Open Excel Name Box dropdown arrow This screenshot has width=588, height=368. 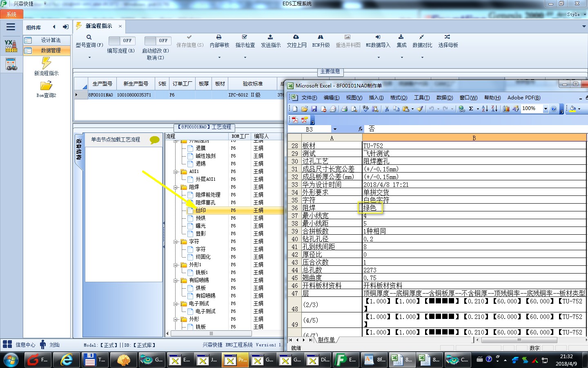[x=335, y=129]
